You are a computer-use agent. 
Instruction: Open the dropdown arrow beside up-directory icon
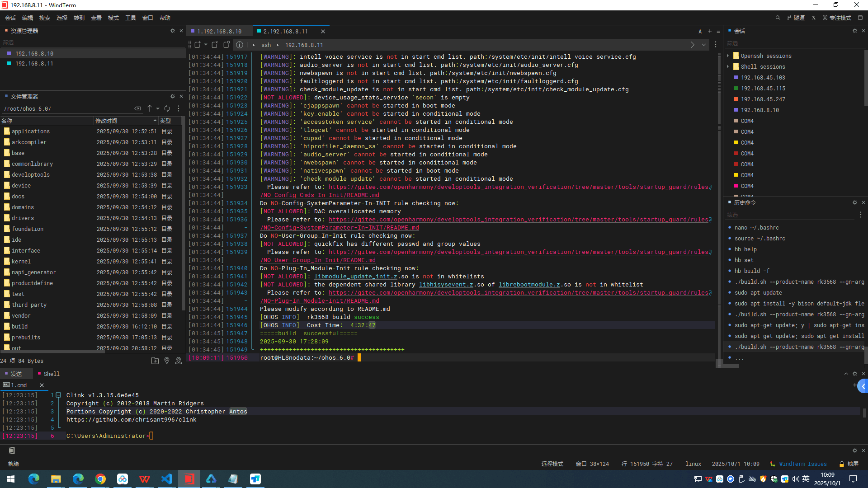(158, 108)
